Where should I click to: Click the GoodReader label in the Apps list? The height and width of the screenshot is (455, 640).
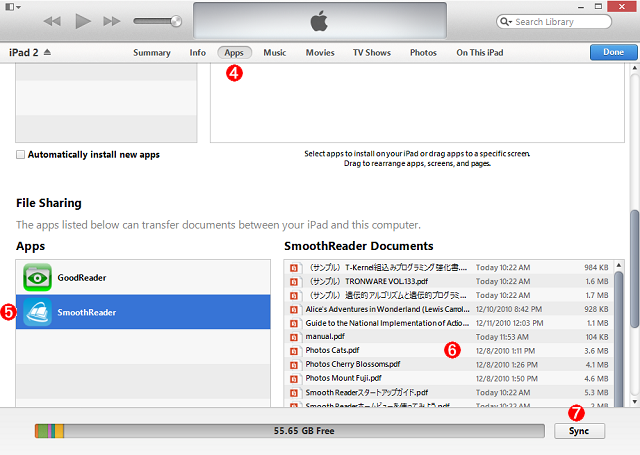click(x=82, y=277)
